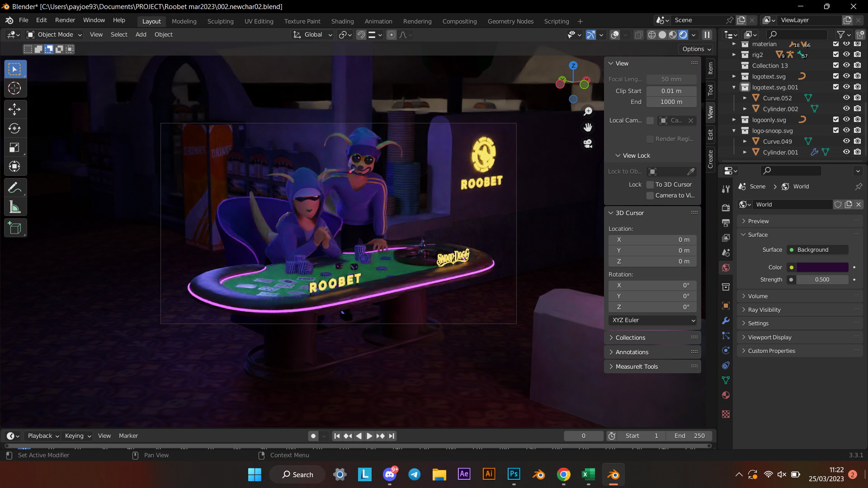868x488 pixels.
Task: Open the Material properties tab
Action: 726,395
